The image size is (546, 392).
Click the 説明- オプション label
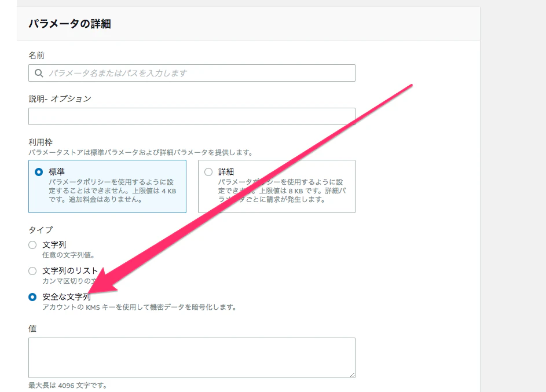click(x=60, y=99)
